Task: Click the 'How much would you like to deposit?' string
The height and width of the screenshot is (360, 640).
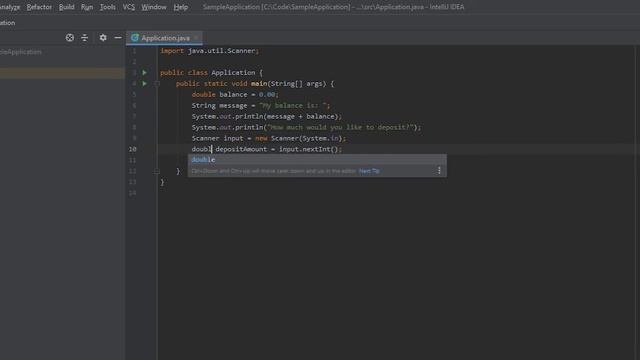Action: (x=340, y=127)
